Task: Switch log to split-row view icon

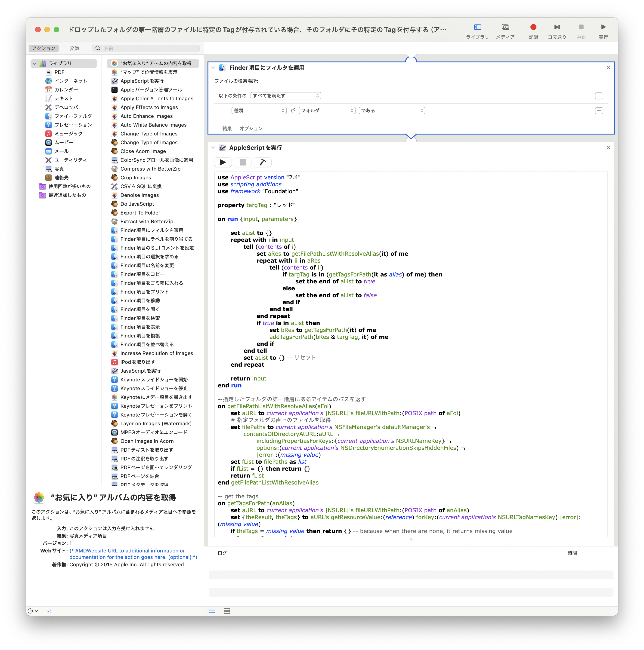Action: coord(226,611)
